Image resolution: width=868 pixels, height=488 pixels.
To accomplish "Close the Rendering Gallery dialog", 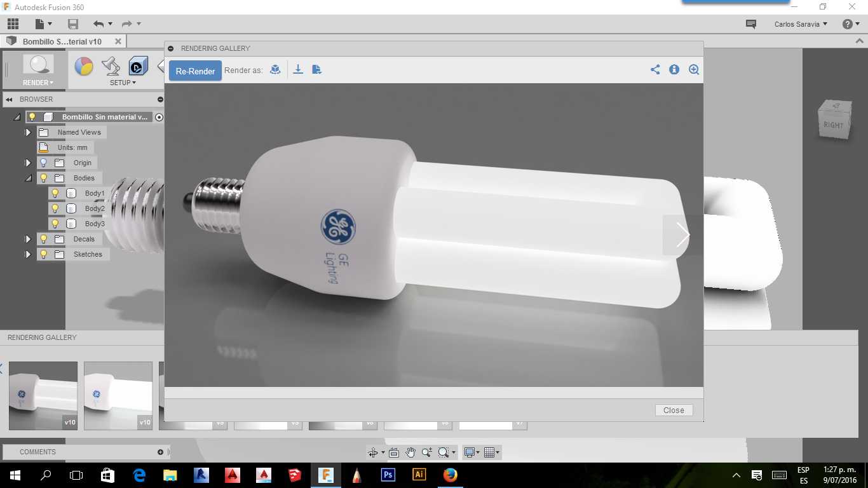I will [x=674, y=410].
